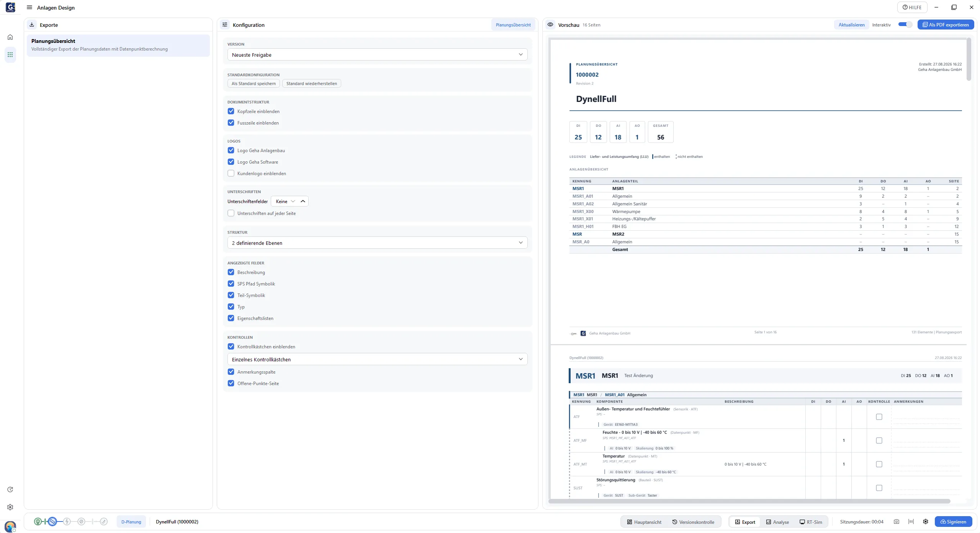Uncheck Fusszeile einblenden

click(231, 123)
